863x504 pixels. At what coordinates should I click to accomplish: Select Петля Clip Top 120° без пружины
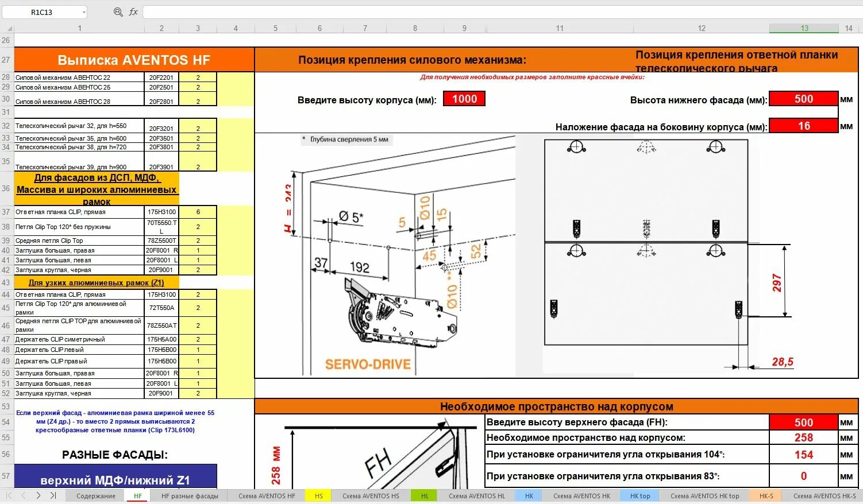[x=79, y=227]
